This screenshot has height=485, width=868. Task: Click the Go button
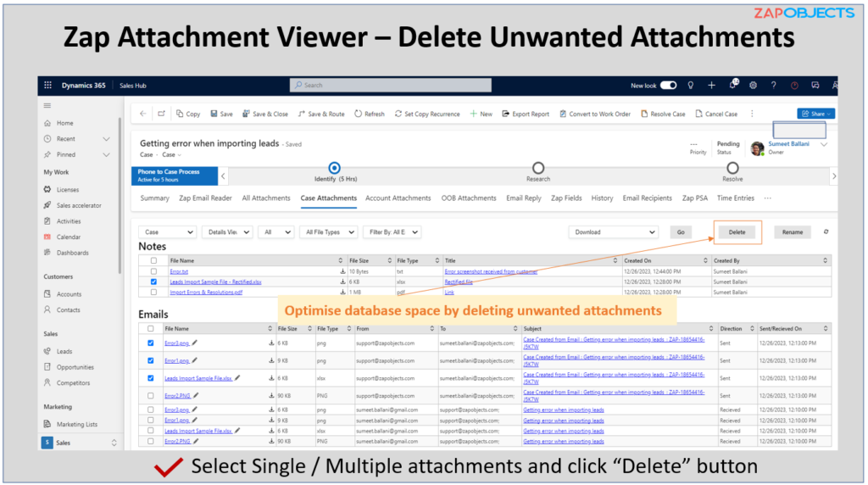[x=681, y=232]
